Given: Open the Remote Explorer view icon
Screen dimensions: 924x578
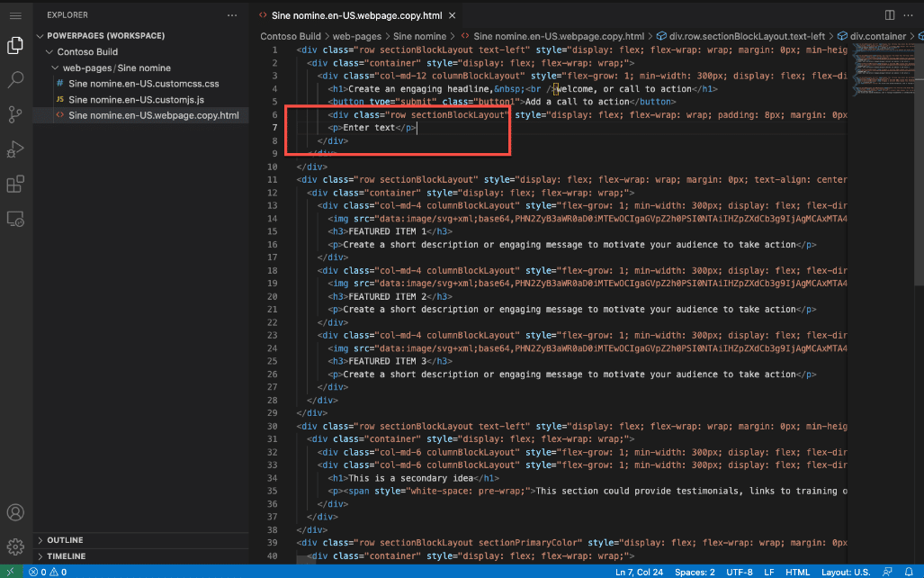Looking at the screenshot, I should coord(15,219).
